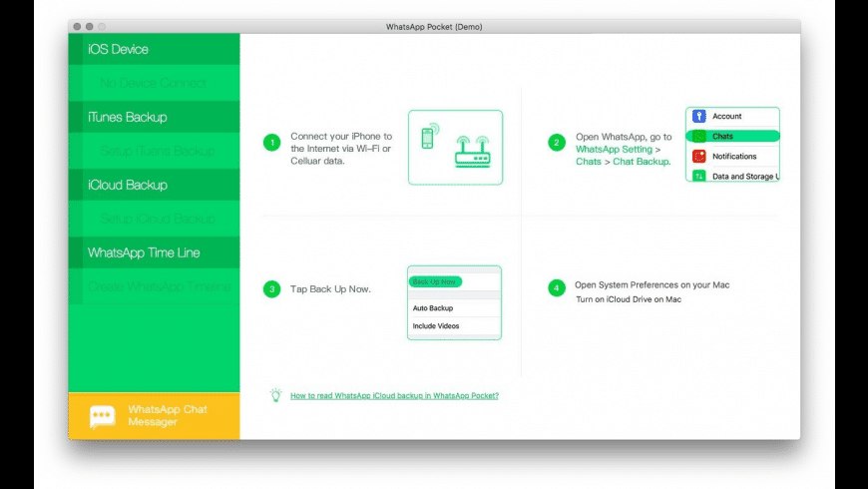
Task: Click the phone signal icon in illustration
Action: tap(430, 137)
